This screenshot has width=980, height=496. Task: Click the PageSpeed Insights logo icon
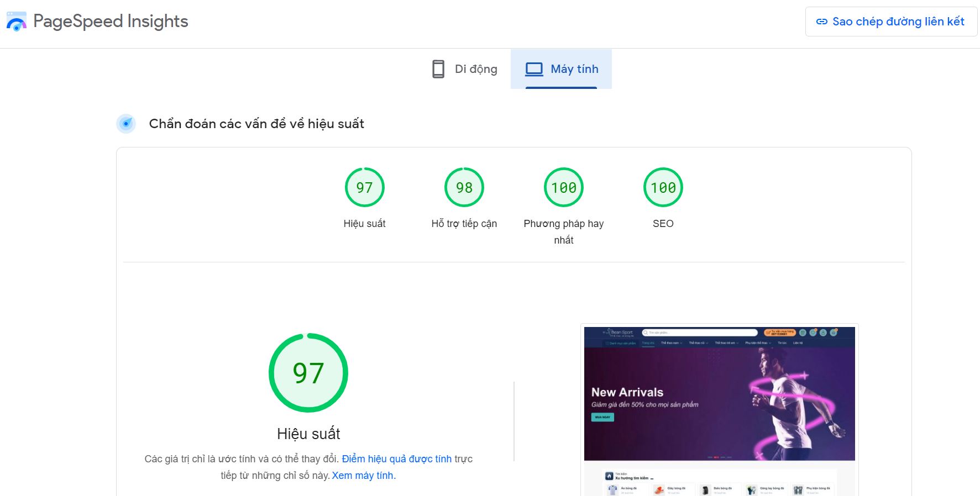16,22
